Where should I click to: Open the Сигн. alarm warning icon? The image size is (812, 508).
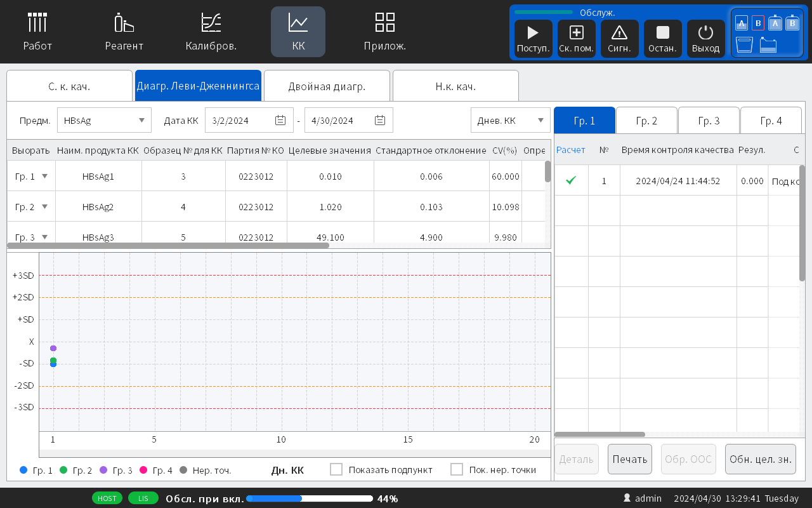(620, 39)
